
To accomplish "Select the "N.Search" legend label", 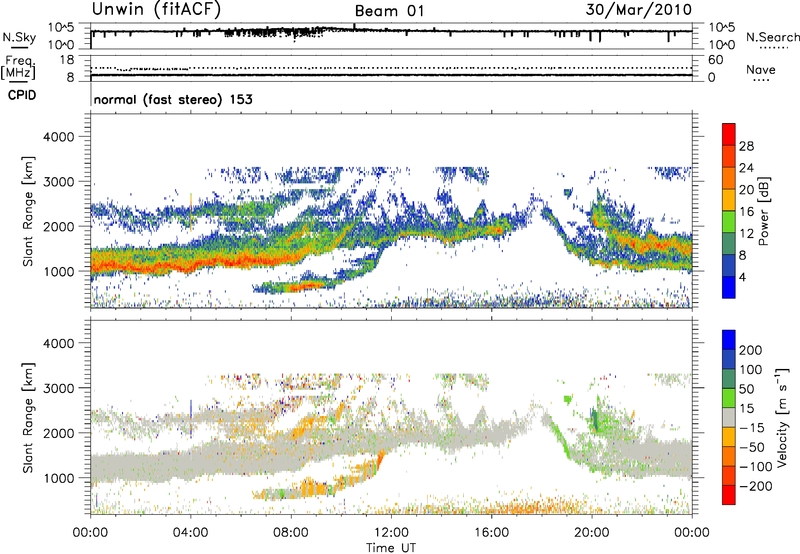I will pos(772,37).
